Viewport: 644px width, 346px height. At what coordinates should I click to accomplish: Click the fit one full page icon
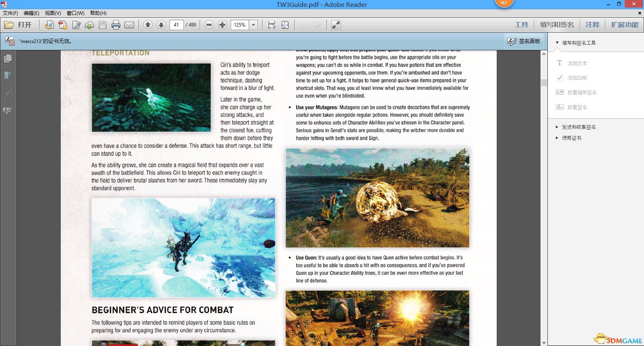[x=285, y=25]
